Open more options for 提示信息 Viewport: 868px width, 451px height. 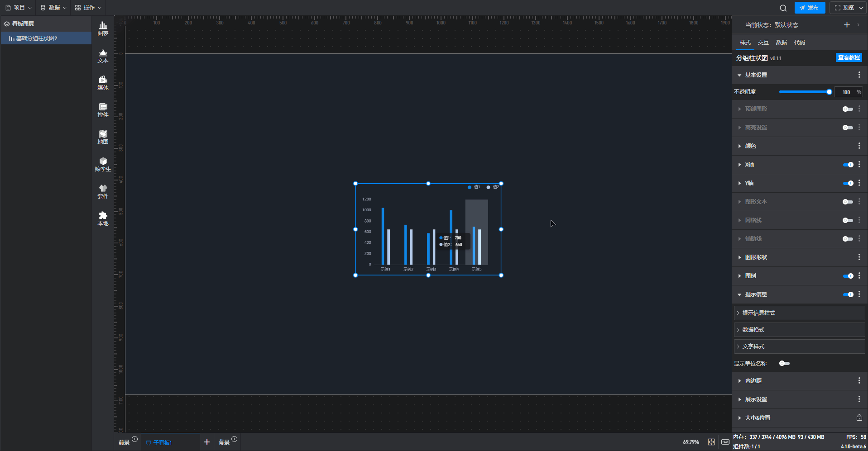(x=859, y=294)
